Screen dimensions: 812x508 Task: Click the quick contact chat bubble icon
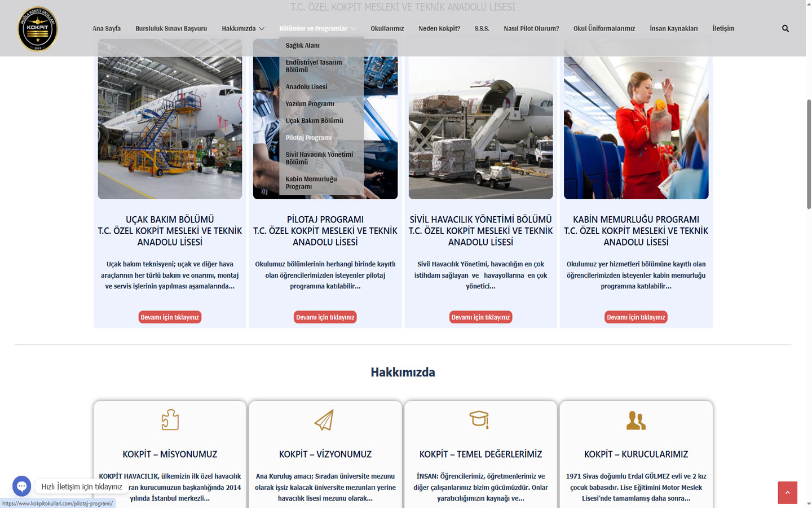pyautogui.click(x=21, y=486)
